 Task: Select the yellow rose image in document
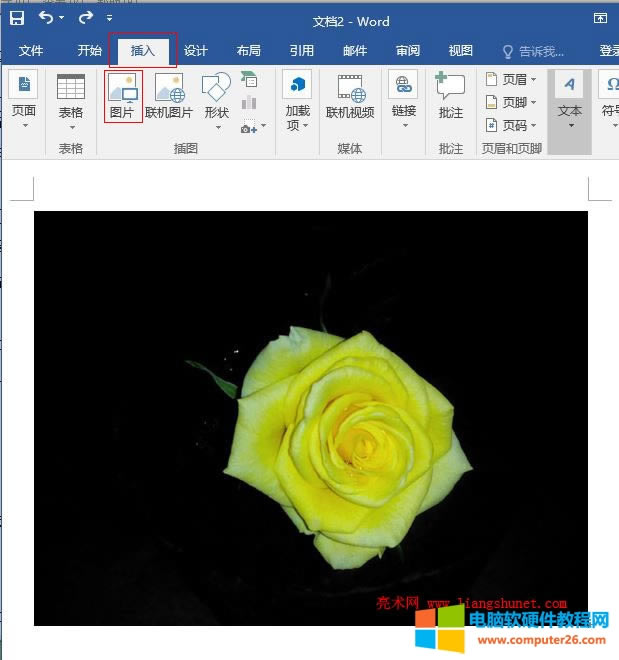pos(310,418)
